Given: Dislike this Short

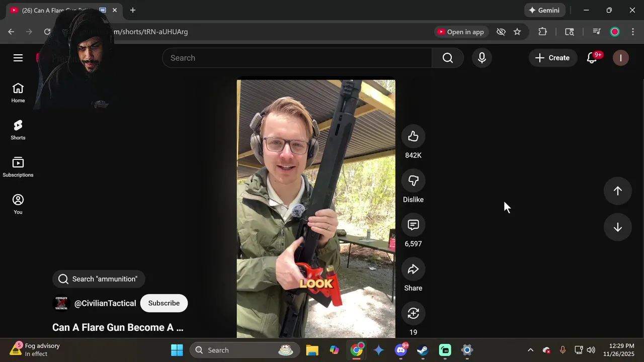Looking at the screenshot, I should (x=413, y=180).
